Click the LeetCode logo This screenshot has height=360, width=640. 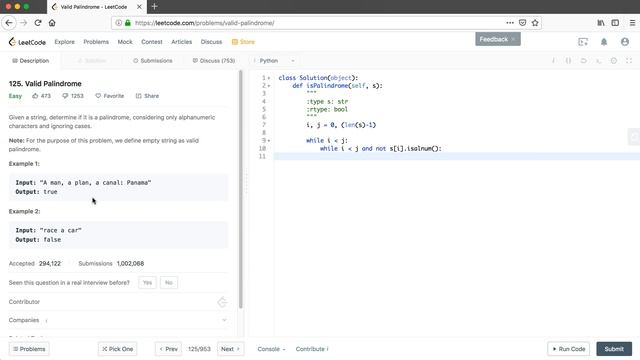point(27,42)
